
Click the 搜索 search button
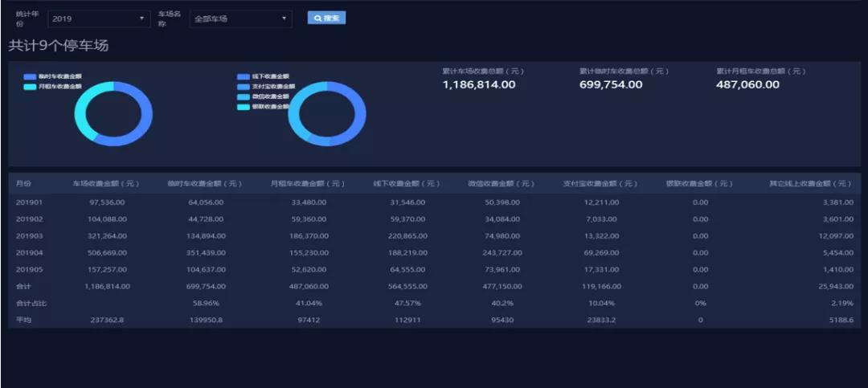pyautogui.click(x=326, y=18)
